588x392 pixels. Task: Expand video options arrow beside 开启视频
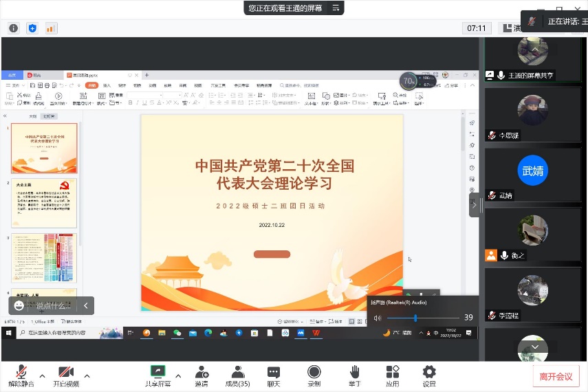(87, 375)
